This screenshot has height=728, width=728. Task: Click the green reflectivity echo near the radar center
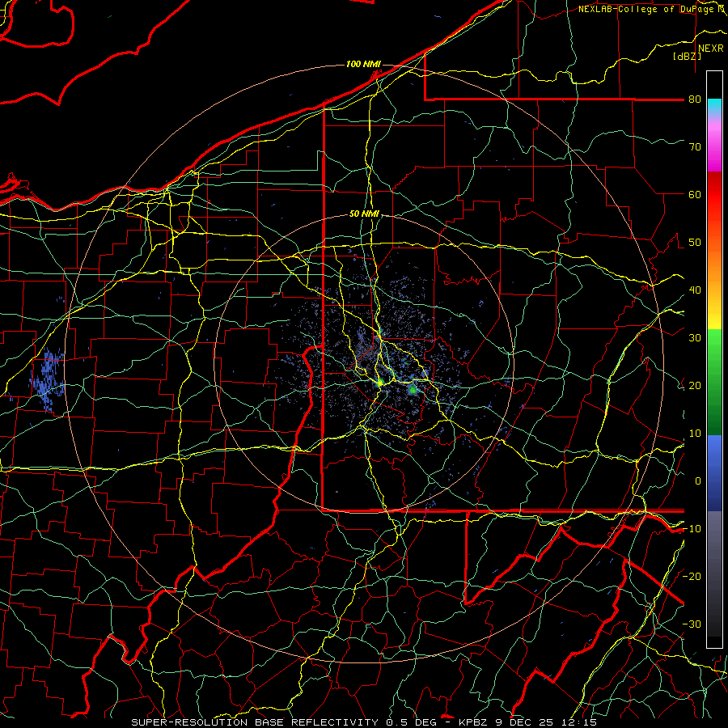coord(413,390)
